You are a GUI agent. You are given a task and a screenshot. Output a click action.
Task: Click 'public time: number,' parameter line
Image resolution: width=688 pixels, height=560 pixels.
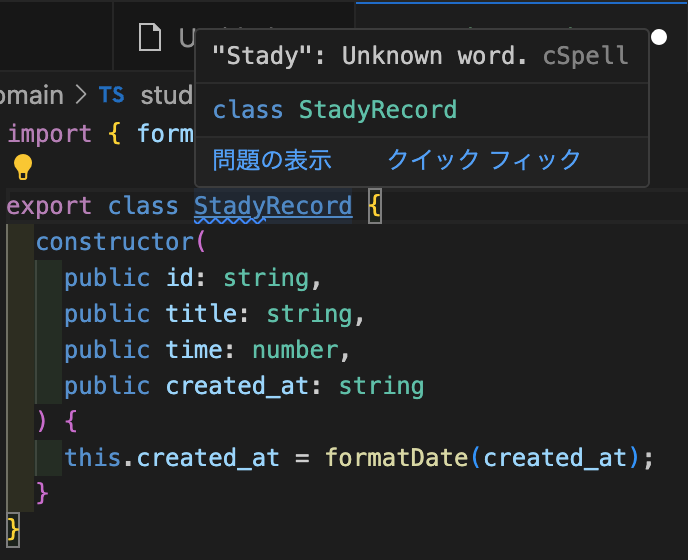click(x=207, y=350)
